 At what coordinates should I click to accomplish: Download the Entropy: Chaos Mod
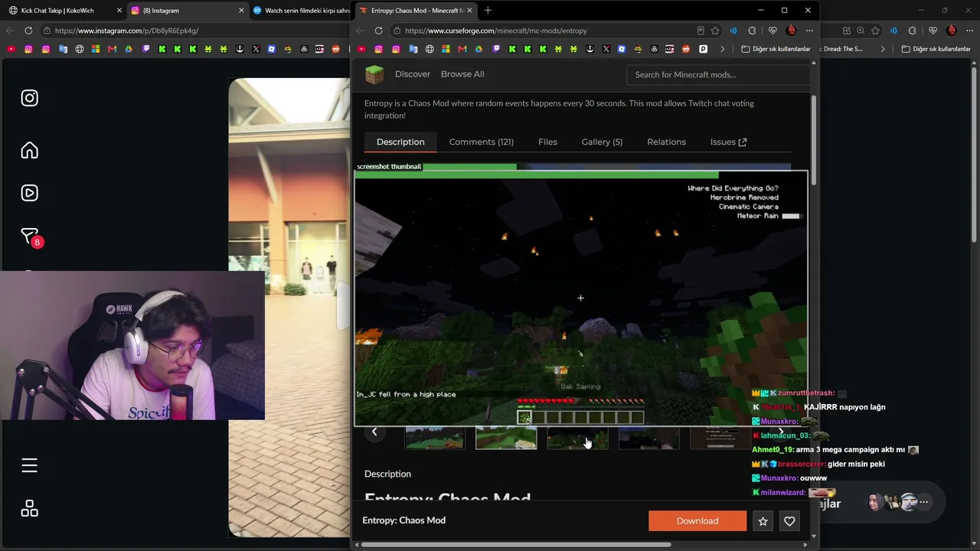click(x=697, y=521)
